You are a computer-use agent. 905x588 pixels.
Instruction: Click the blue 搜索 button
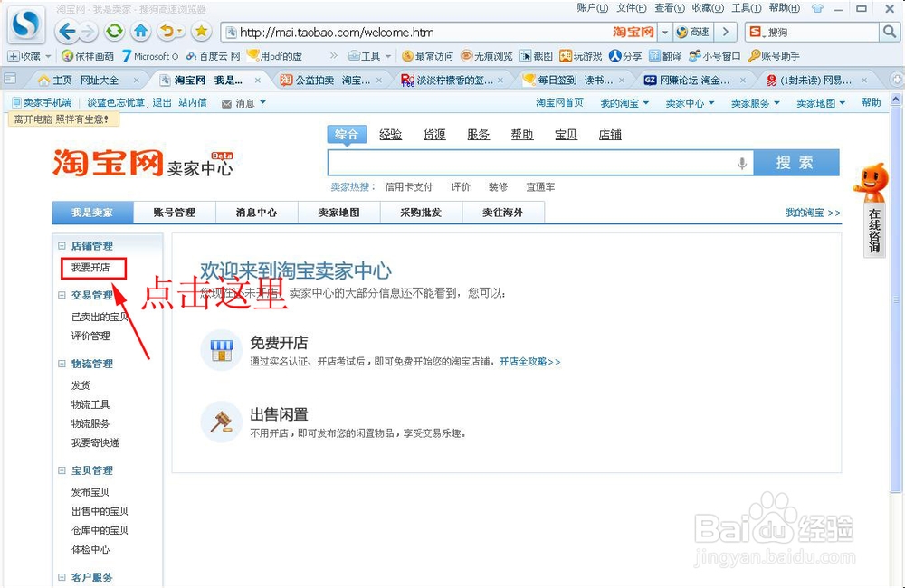coord(796,163)
